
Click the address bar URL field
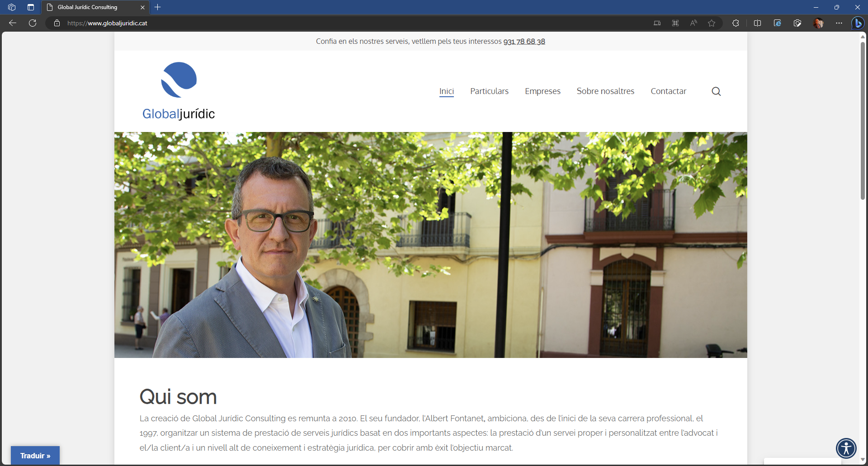point(316,23)
